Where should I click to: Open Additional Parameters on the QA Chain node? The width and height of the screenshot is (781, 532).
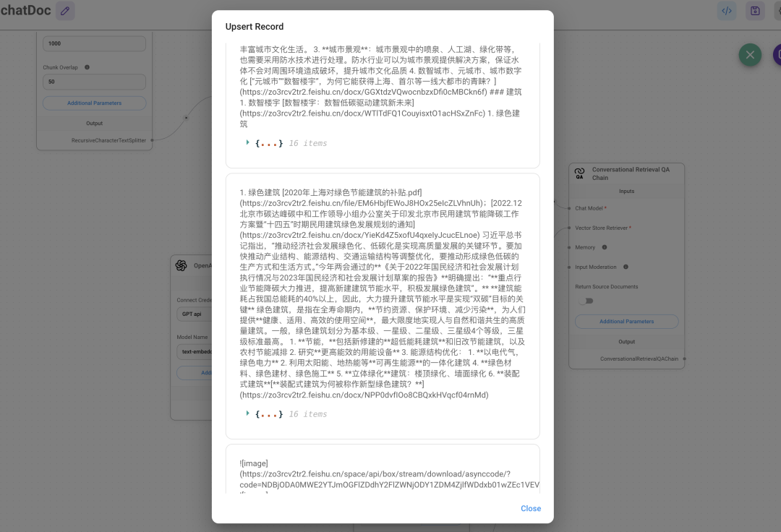[626, 321]
